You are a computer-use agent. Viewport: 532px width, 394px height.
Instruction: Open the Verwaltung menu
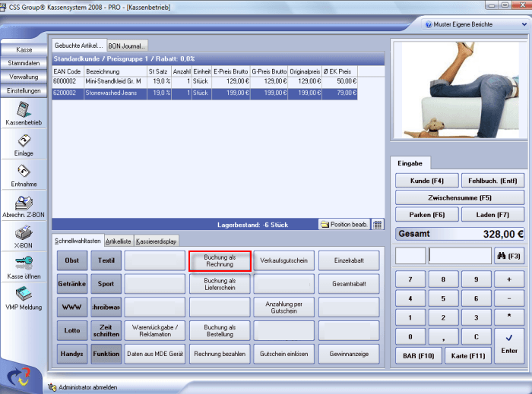pos(24,77)
